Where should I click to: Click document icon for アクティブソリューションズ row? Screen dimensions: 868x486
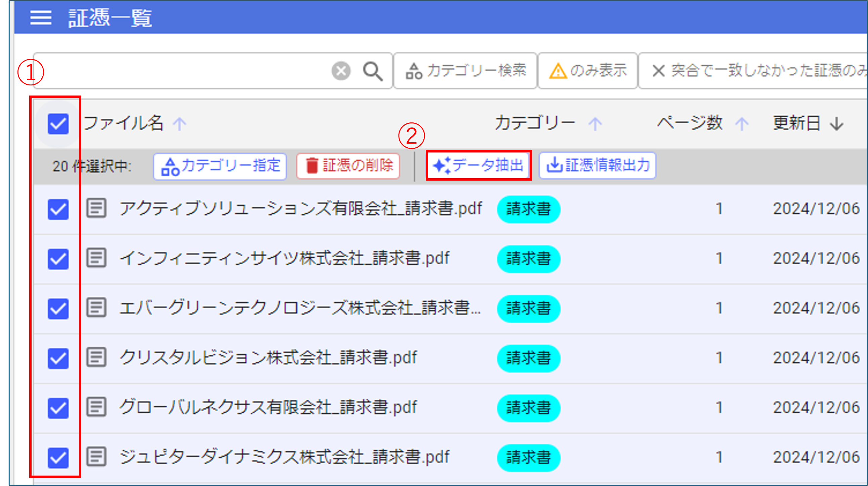[x=96, y=208]
